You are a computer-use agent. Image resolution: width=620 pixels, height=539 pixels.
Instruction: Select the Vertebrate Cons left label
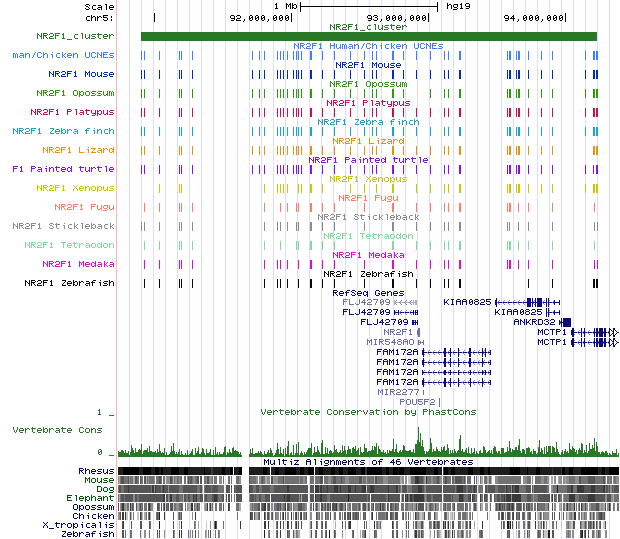tap(57, 429)
